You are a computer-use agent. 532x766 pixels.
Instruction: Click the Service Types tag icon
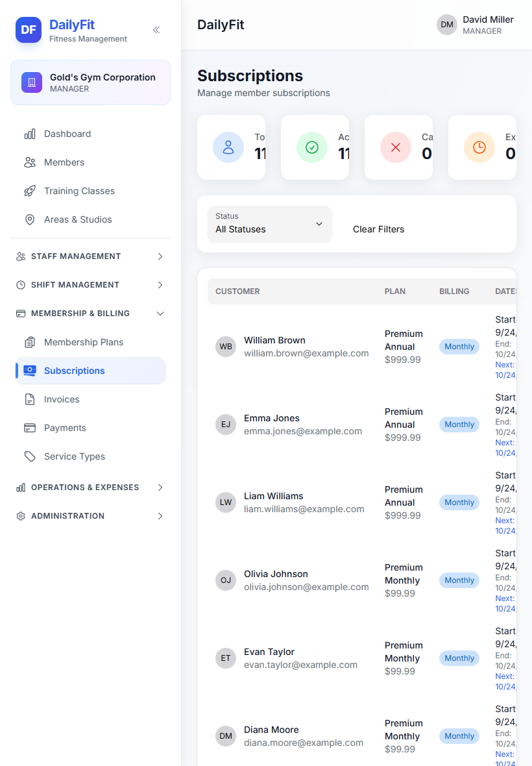pos(30,457)
